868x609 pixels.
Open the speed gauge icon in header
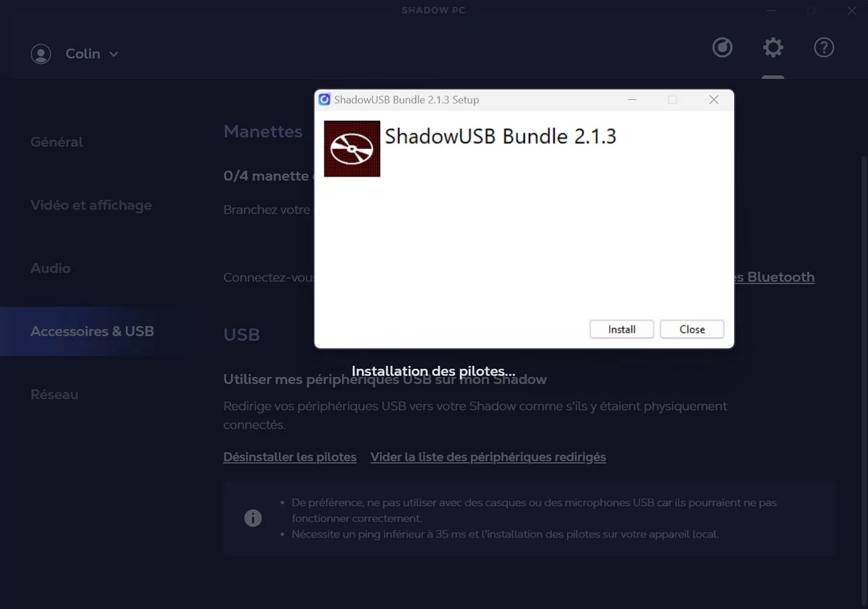723,48
